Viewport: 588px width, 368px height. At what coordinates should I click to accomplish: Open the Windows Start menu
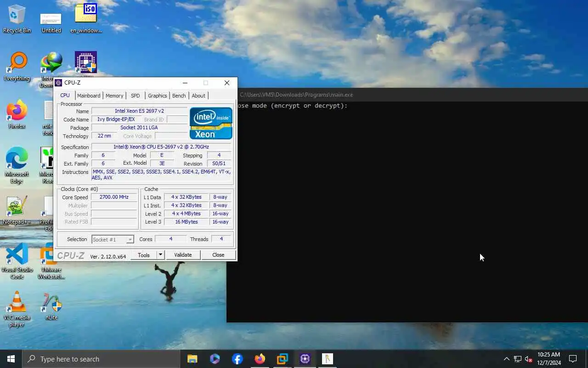[x=11, y=359]
